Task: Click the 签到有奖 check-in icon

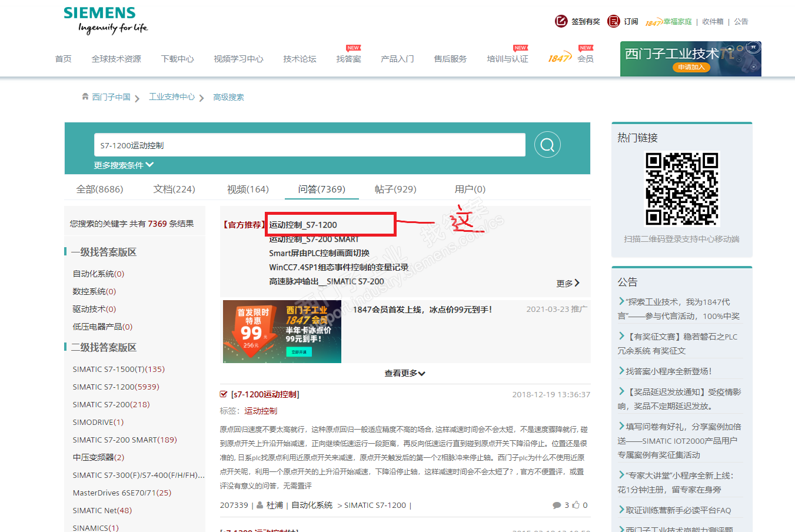Action: [x=561, y=21]
